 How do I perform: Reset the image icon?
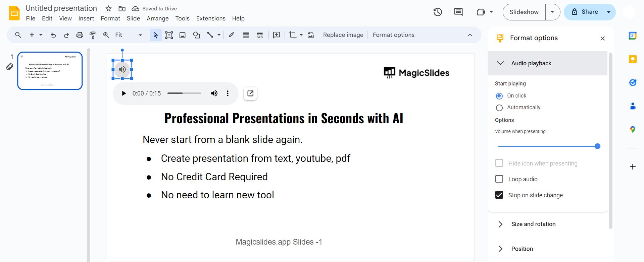tap(311, 35)
